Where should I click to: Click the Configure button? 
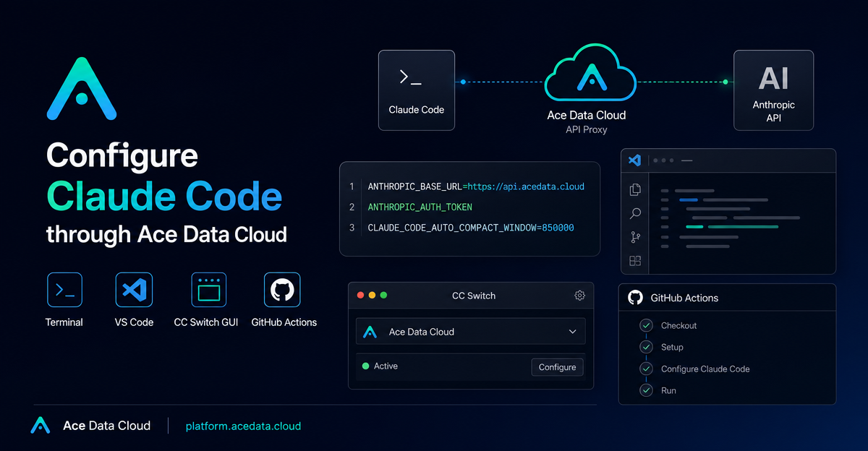pos(557,367)
